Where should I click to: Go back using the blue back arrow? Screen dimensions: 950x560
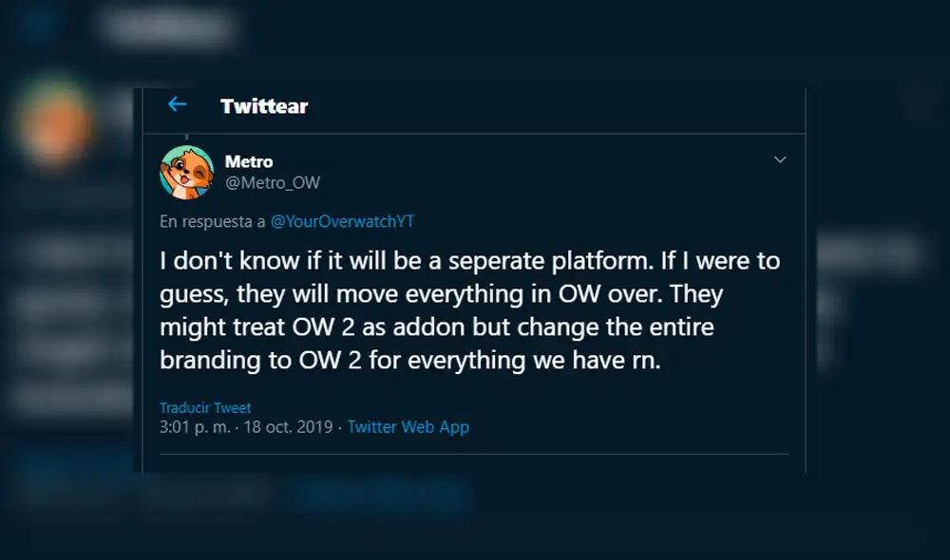click(x=176, y=105)
